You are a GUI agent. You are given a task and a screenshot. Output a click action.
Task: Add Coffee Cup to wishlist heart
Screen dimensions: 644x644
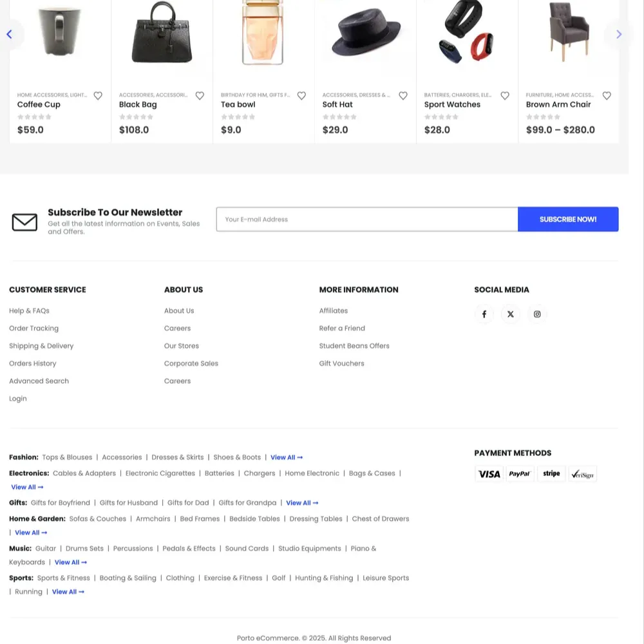[98, 96]
